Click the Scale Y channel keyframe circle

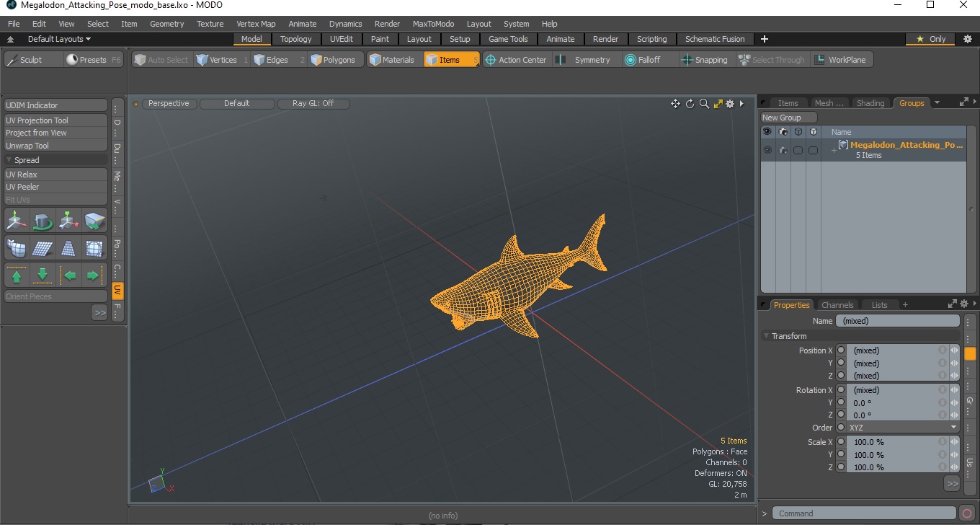[841, 455]
